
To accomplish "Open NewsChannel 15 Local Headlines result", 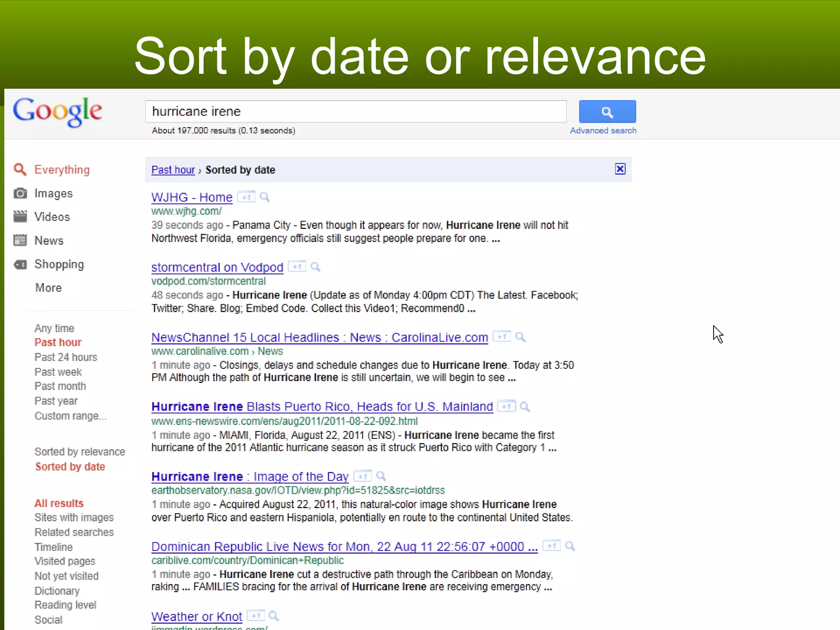I will click(x=320, y=337).
